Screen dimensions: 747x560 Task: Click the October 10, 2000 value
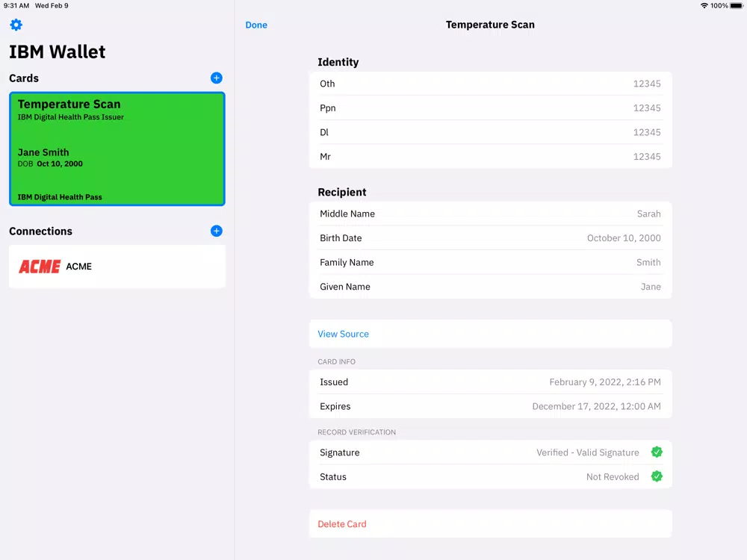624,238
